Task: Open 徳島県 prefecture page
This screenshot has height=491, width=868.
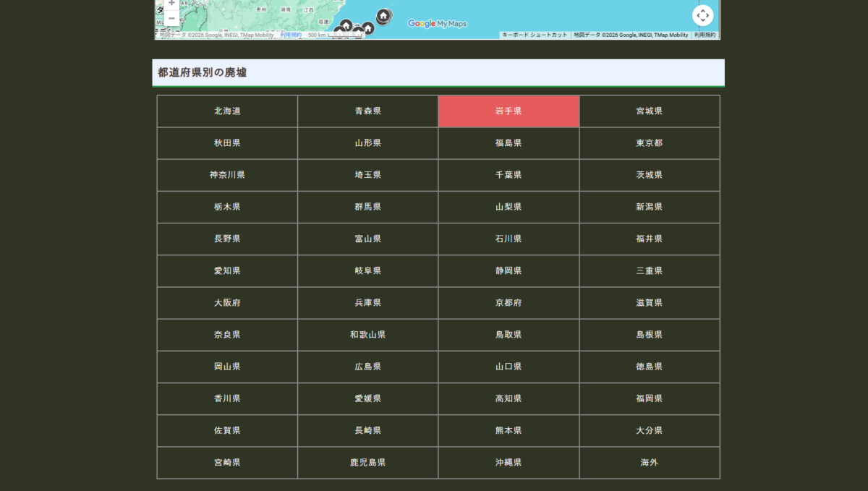Action: click(x=650, y=367)
